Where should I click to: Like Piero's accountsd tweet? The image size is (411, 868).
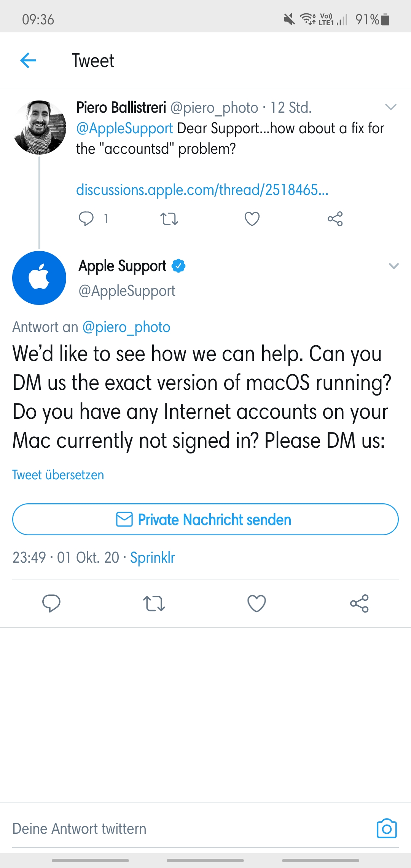(252, 219)
